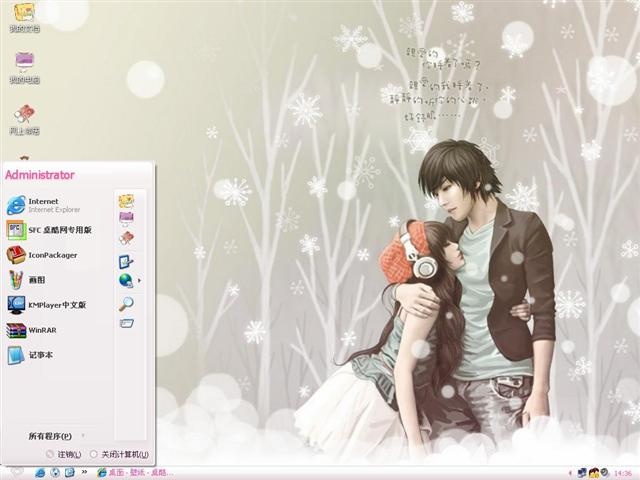
Task: Click the cartoon face tray icon
Action: pyautogui.click(x=593, y=472)
